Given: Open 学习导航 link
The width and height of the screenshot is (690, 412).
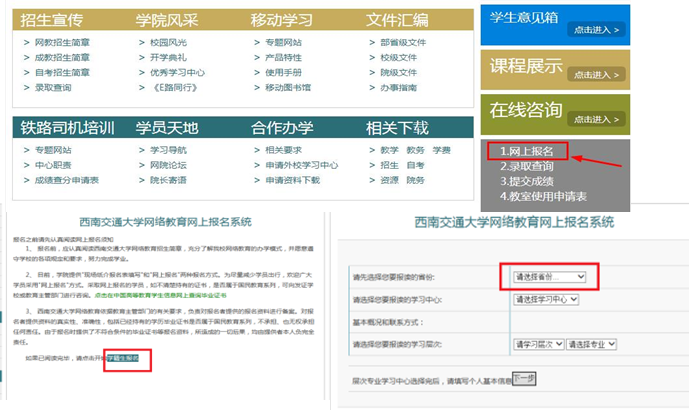Looking at the screenshot, I should (x=168, y=151).
